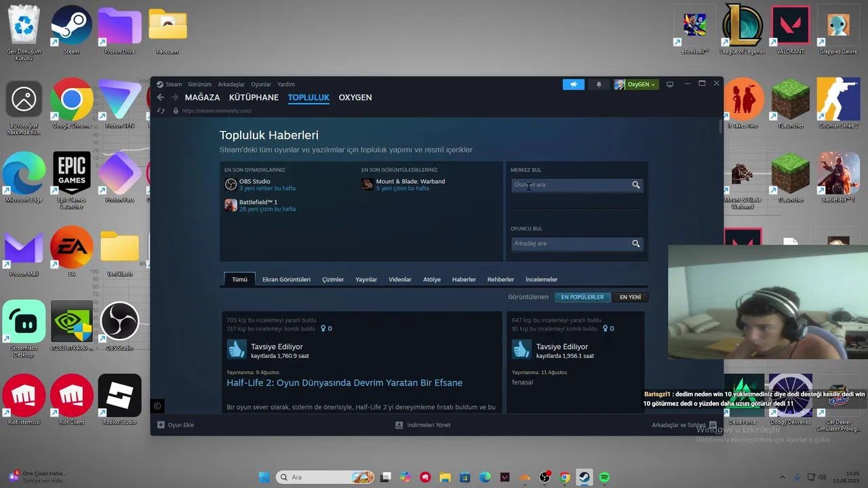This screenshot has height=488, width=868.
Task: Click thumbs-up on the 1,760.9 saat review
Action: tap(236, 350)
